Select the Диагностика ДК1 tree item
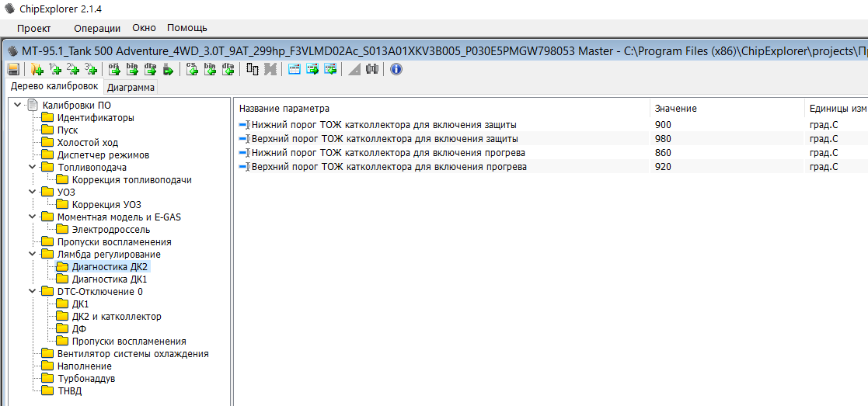Viewport: 868px width, 406px height. 109,279
